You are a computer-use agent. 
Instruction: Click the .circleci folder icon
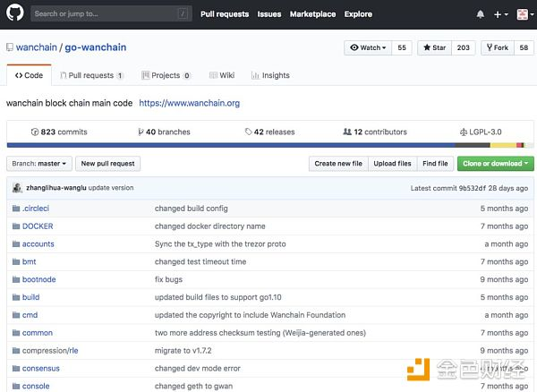coord(16,209)
